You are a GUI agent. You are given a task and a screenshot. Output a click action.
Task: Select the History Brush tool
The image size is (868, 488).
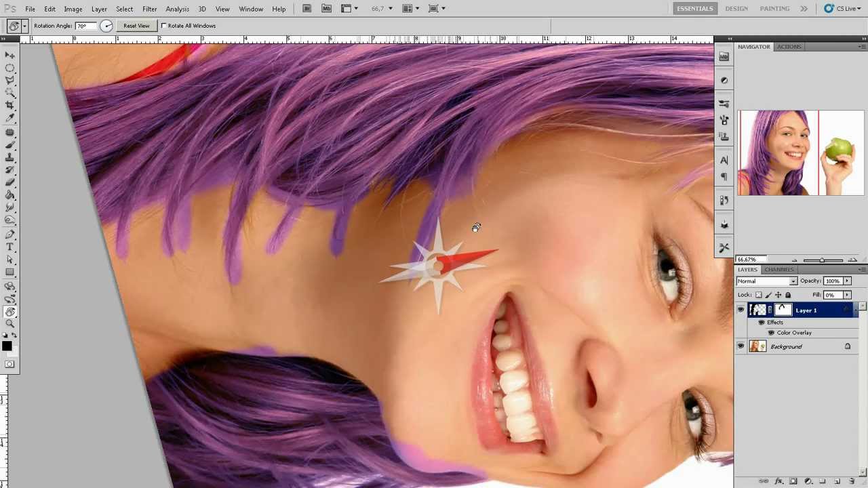(x=9, y=169)
